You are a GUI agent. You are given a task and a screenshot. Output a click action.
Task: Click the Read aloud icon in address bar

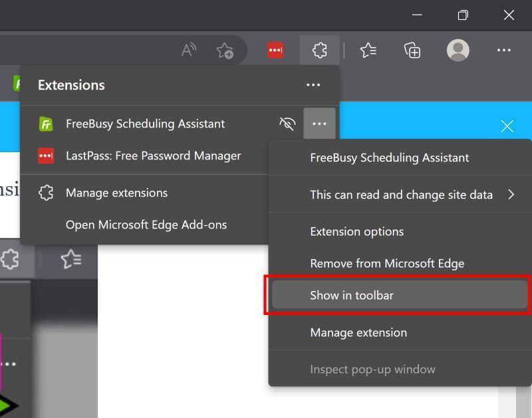click(x=189, y=51)
